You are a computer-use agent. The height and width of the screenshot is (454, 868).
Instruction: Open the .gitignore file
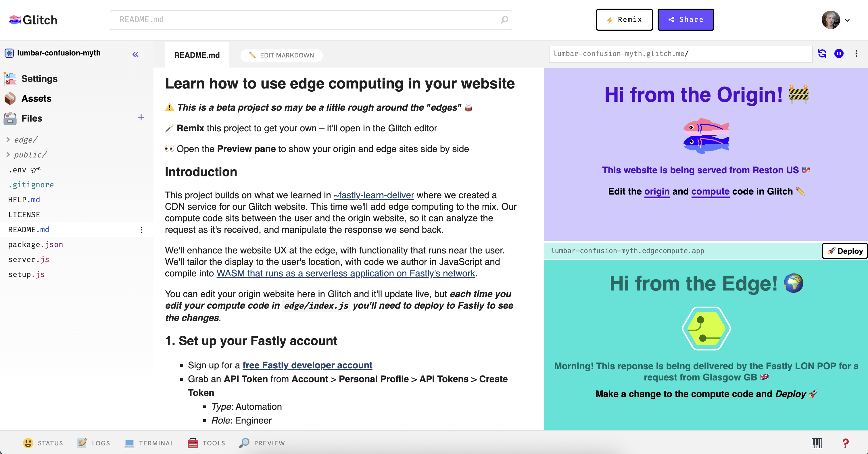(x=31, y=184)
